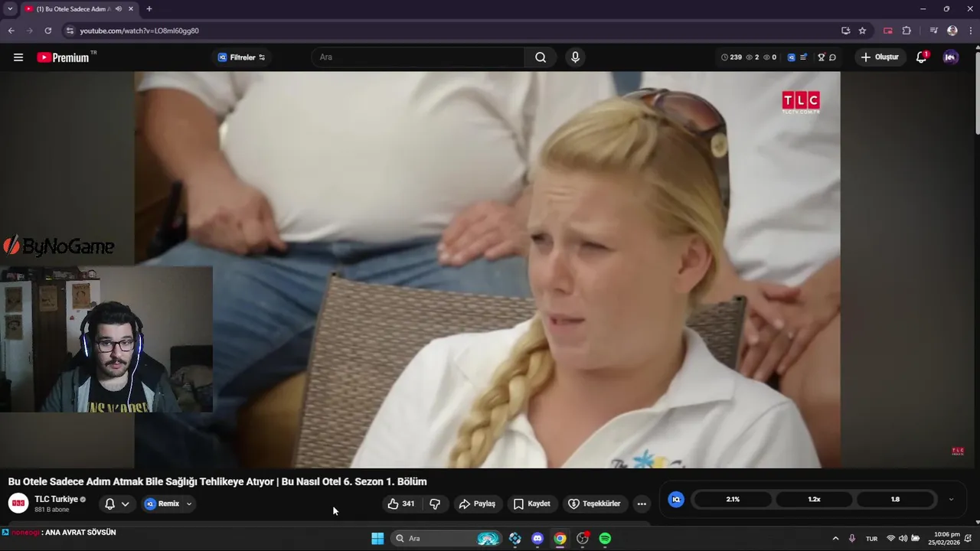
Task: View site information icon in address bar
Action: (70, 31)
